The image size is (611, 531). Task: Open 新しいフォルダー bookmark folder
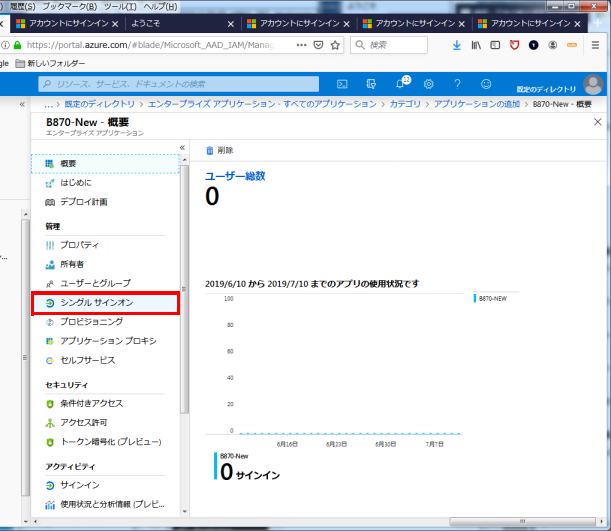[x=50, y=63]
